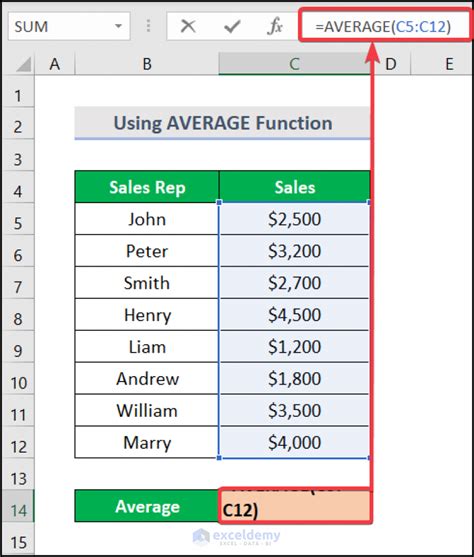Cancel the formula entry with X icon
The width and height of the screenshot is (474, 557).
click(188, 26)
